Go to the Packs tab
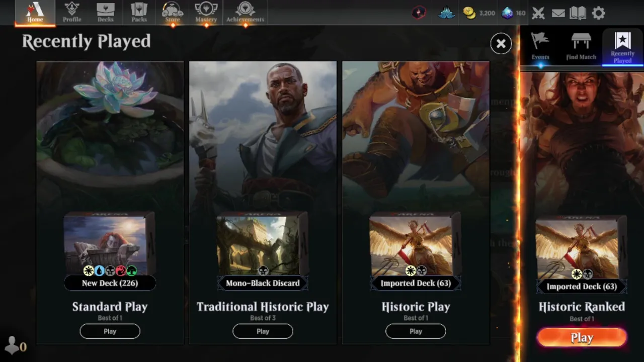644x362 pixels. 139,13
